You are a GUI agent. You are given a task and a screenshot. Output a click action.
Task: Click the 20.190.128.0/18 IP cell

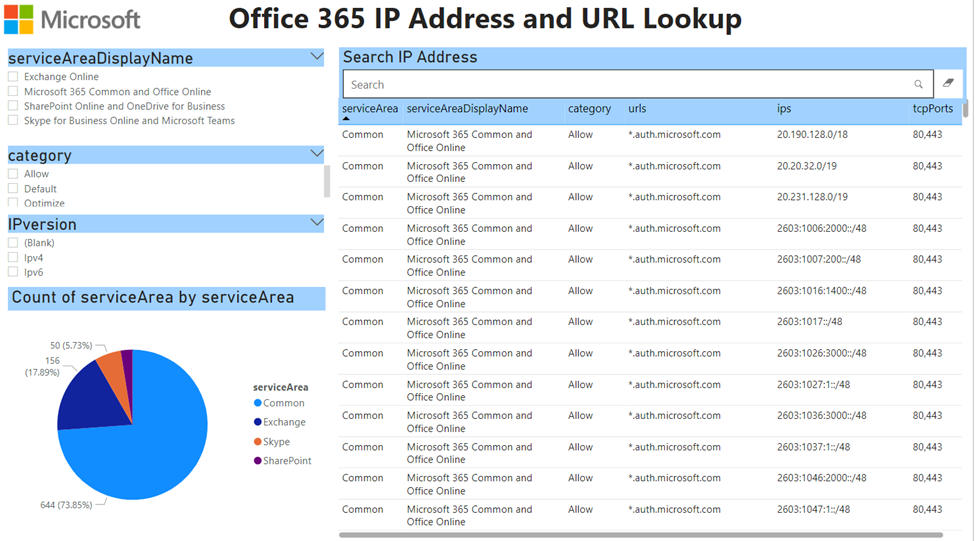(x=812, y=134)
